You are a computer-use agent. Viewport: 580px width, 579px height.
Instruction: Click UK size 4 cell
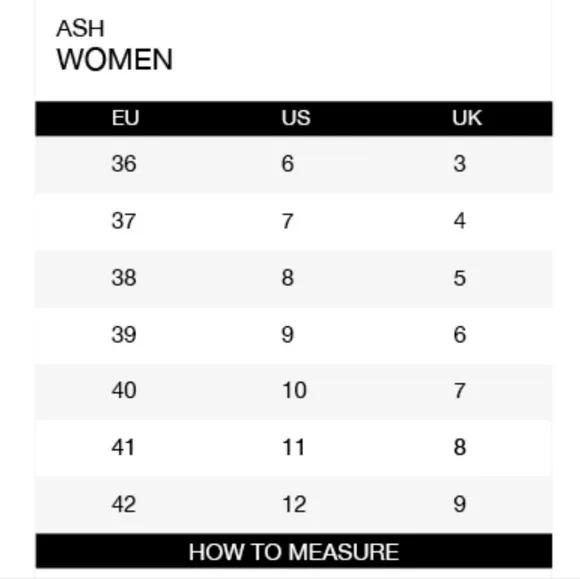(460, 221)
